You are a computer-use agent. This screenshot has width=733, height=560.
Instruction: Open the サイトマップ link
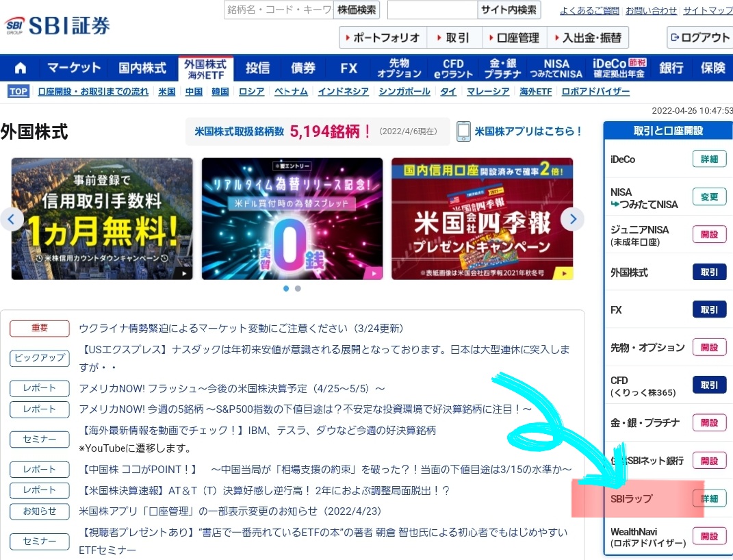pos(708,10)
